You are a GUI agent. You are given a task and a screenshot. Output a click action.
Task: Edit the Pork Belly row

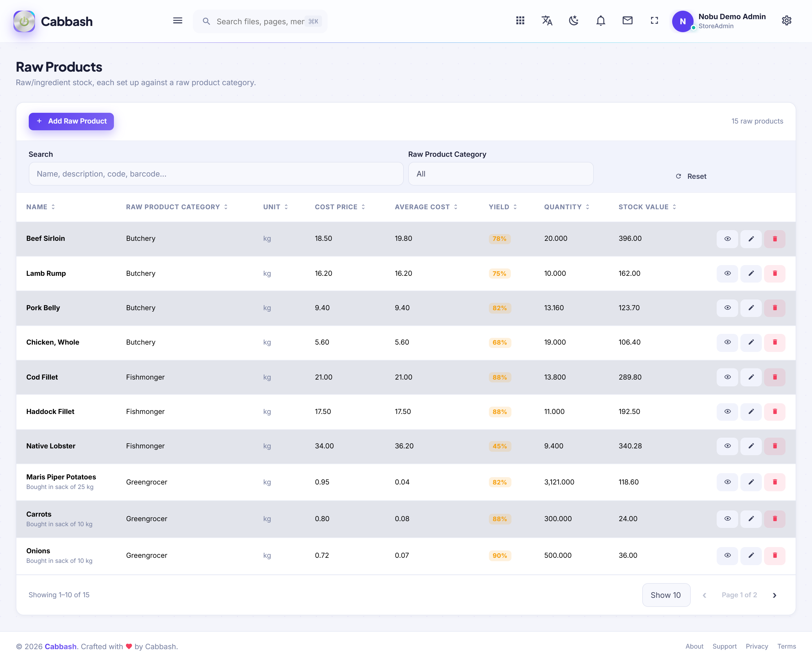(751, 308)
